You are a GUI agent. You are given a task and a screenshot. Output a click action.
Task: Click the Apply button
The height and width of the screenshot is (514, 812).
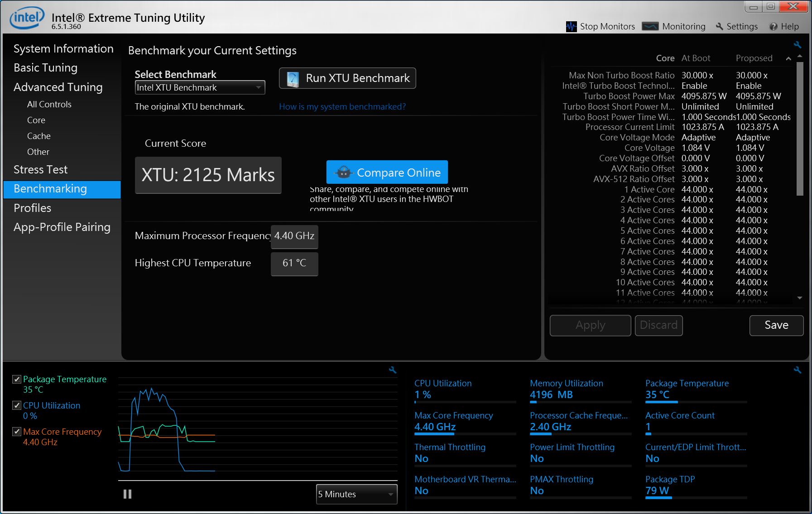(x=590, y=325)
